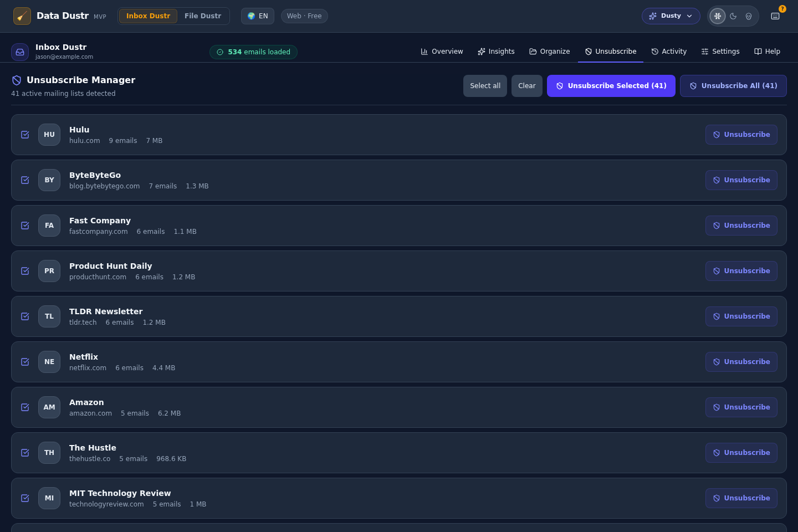Screen dimensions: 798x532
Task: Unsubscribe from MIT Technology Review
Action: coord(741,498)
